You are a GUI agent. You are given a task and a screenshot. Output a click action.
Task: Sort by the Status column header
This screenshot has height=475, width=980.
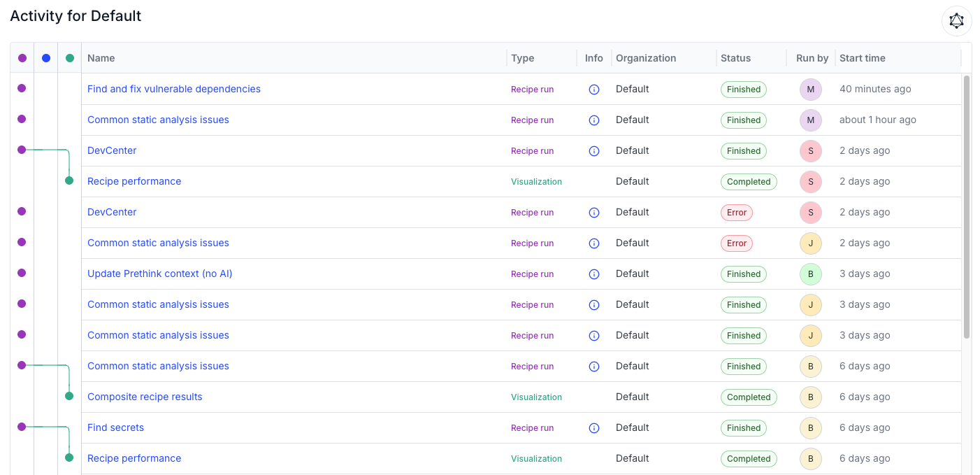point(735,58)
